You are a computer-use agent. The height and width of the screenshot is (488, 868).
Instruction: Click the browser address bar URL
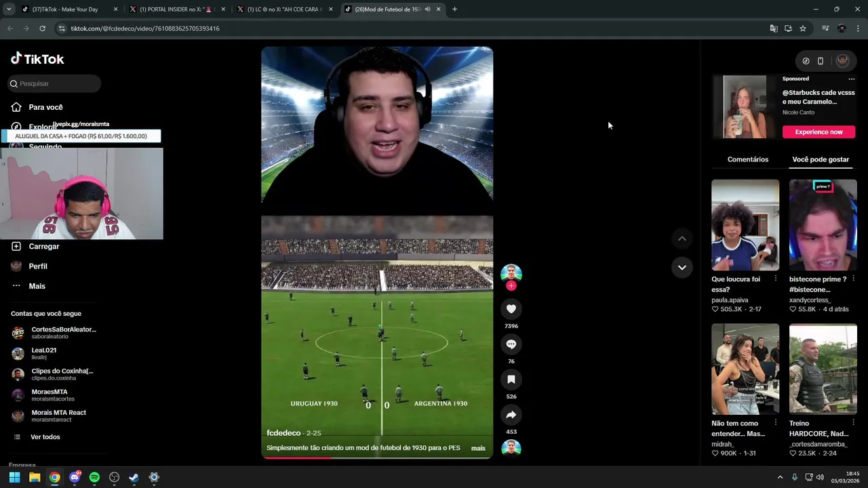[x=144, y=28]
